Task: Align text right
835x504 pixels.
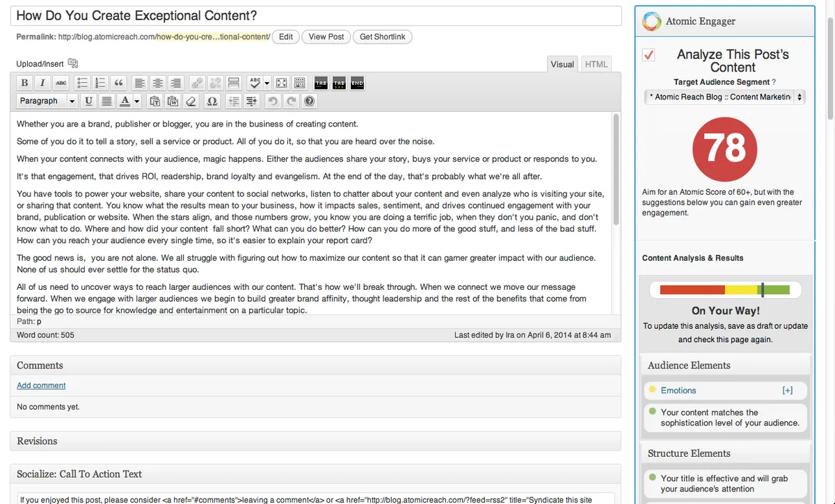Action: coord(176,83)
